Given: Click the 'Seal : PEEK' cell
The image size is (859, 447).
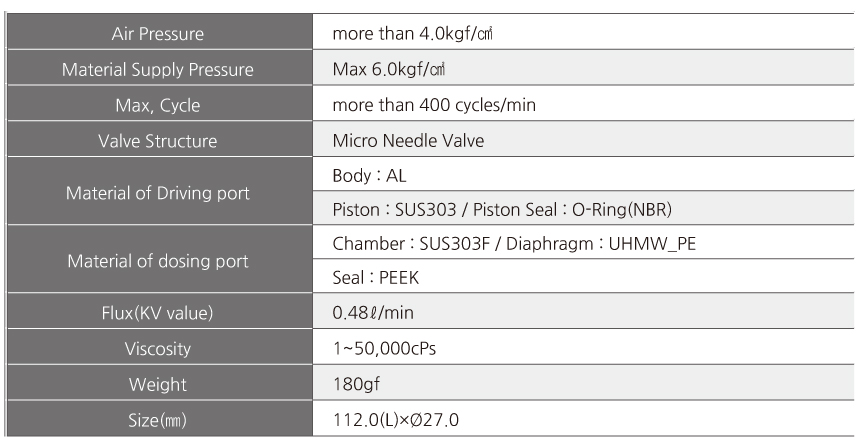Looking at the screenshot, I should click(583, 276).
